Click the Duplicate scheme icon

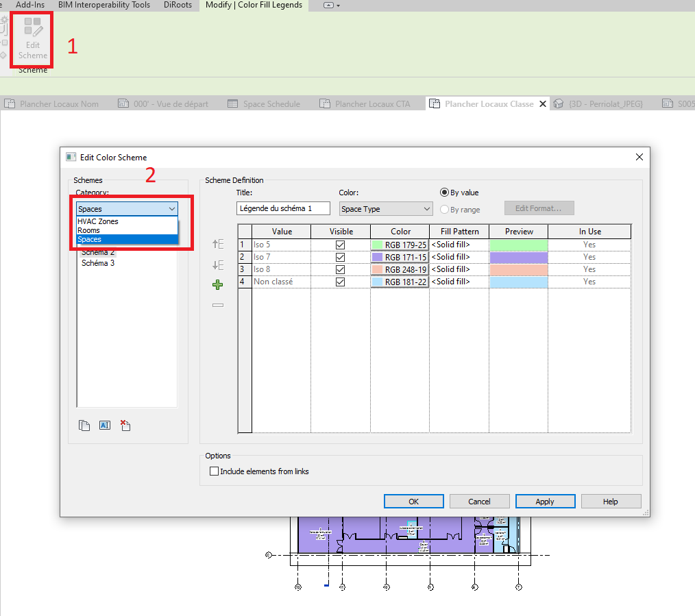84,426
